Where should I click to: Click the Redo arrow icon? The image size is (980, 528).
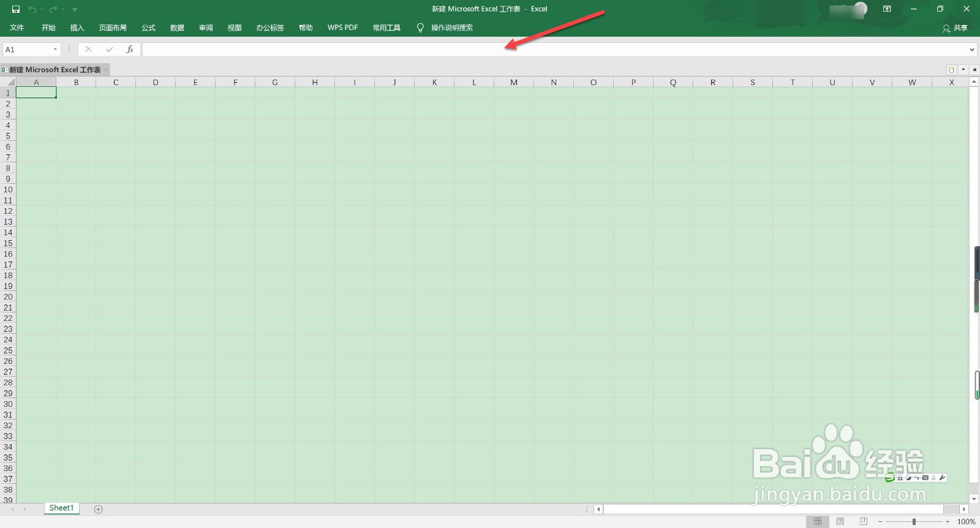pyautogui.click(x=53, y=9)
